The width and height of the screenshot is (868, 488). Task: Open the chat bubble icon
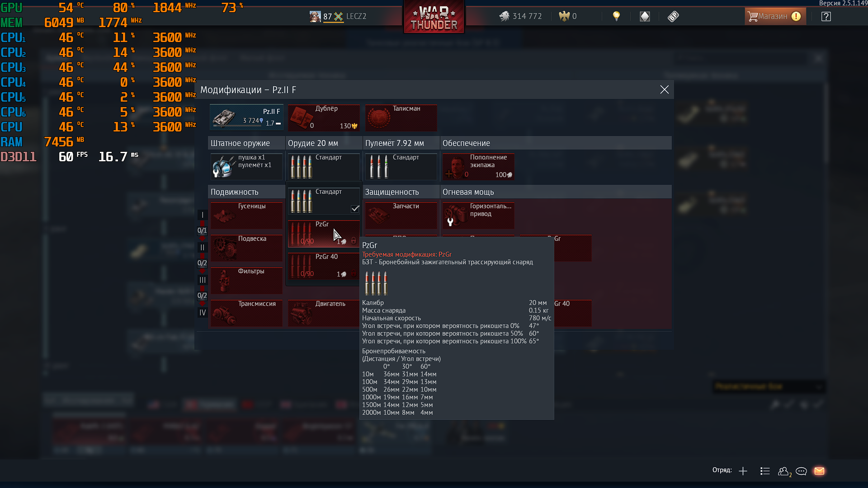[801, 471]
